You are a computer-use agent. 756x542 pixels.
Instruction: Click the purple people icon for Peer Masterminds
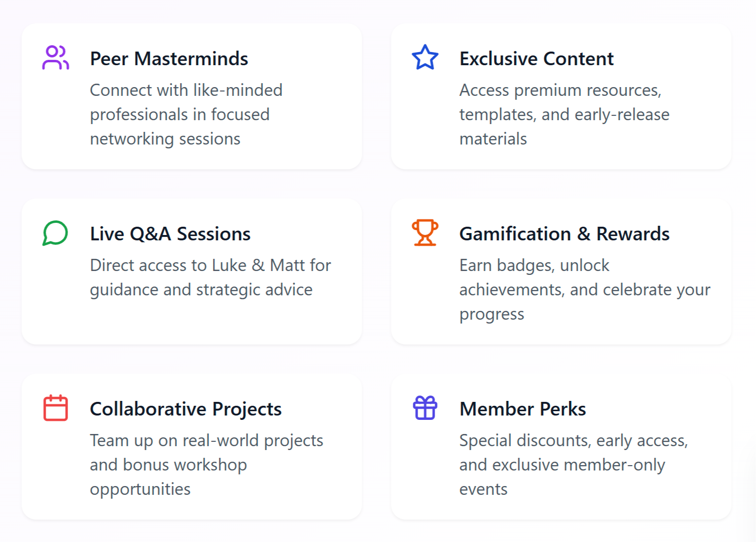[x=55, y=58]
